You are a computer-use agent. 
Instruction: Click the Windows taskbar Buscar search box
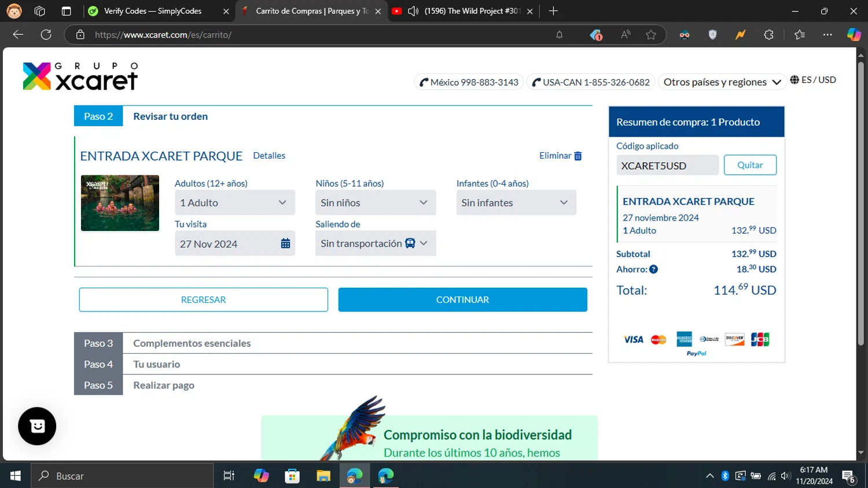(x=122, y=476)
